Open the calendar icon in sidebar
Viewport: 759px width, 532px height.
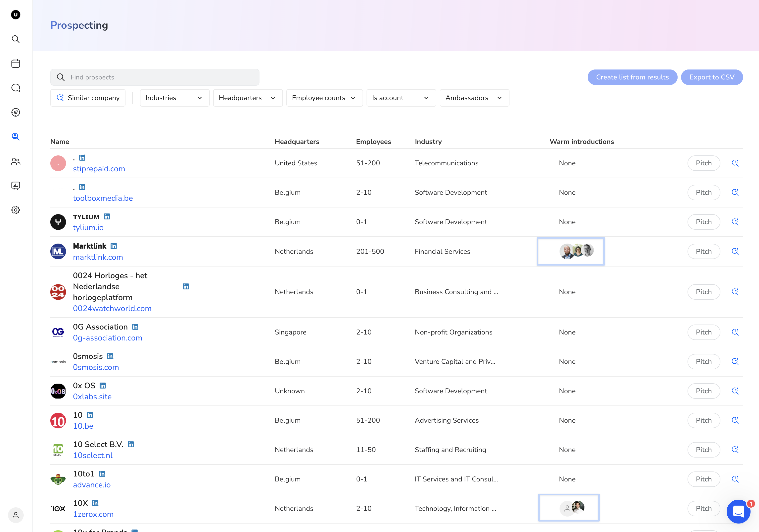[15, 64]
